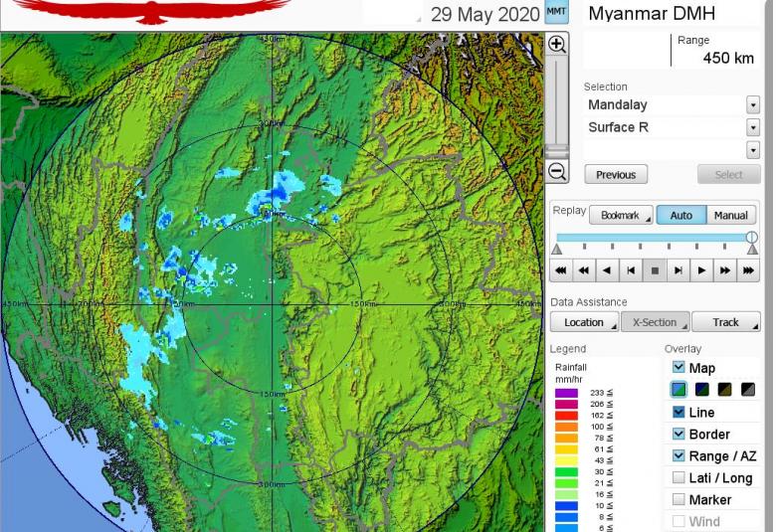
Task: Open the Location data assistance button
Action: 584,322
